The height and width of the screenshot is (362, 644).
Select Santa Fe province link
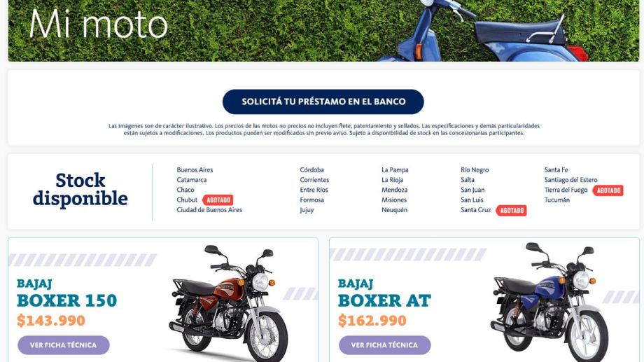(x=556, y=169)
